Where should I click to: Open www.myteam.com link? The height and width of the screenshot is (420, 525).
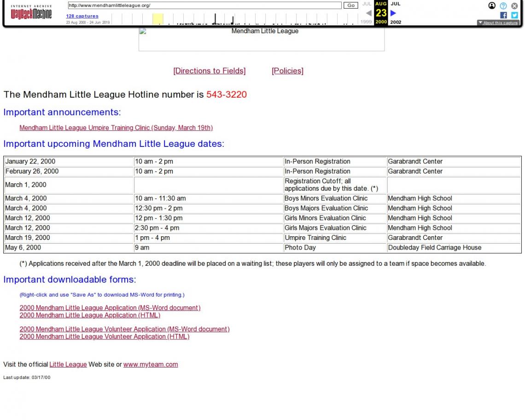151,364
